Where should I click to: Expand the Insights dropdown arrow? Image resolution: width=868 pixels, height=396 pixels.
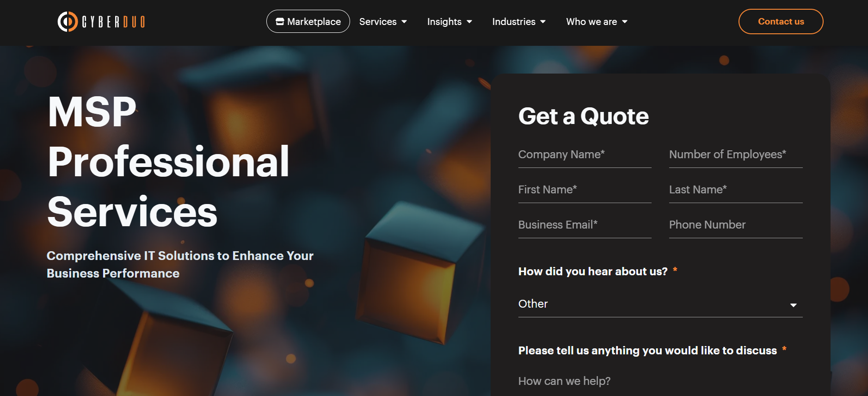click(x=469, y=22)
